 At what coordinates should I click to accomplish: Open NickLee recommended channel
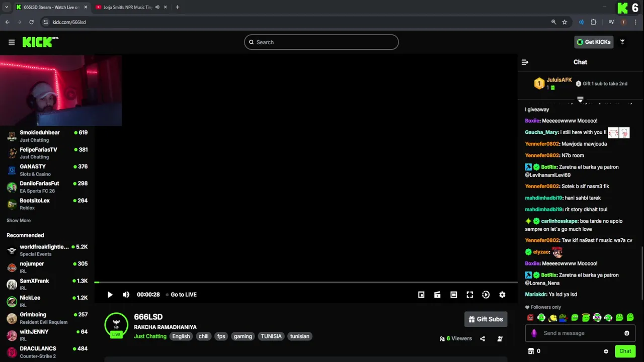47,301
